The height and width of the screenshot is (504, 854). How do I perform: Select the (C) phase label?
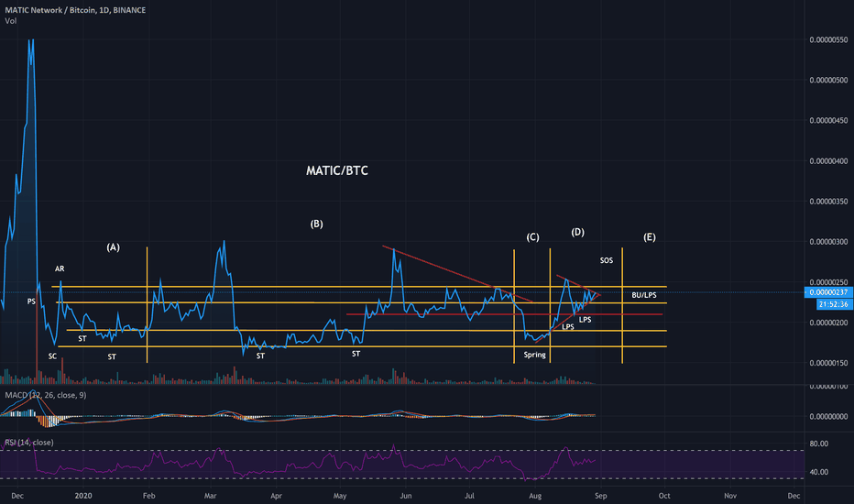pos(532,237)
